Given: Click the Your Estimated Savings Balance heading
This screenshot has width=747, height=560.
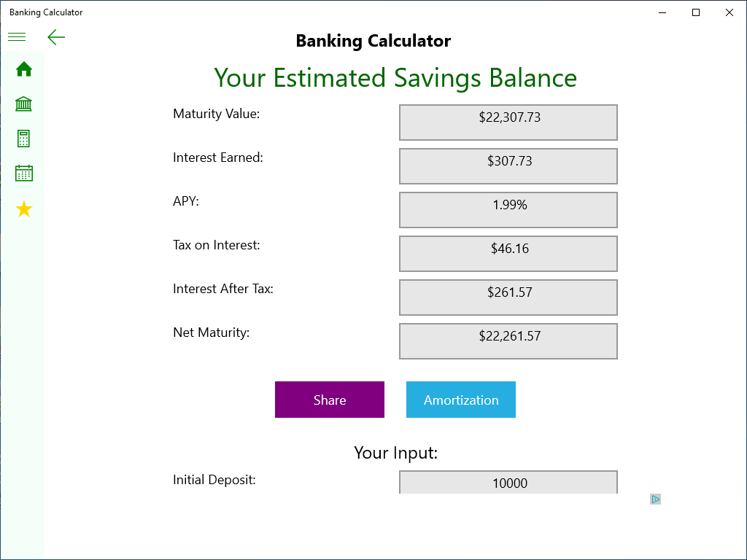Looking at the screenshot, I should click(395, 78).
